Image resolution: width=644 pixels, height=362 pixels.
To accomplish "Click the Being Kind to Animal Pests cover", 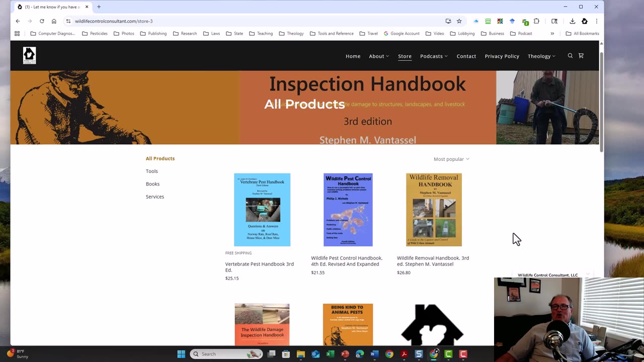I will point(348,325).
